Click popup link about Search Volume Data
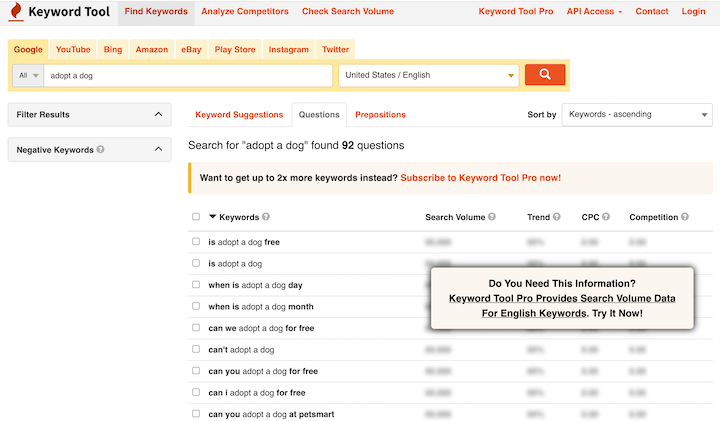Screen dimensions: 720x421 point(562,306)
